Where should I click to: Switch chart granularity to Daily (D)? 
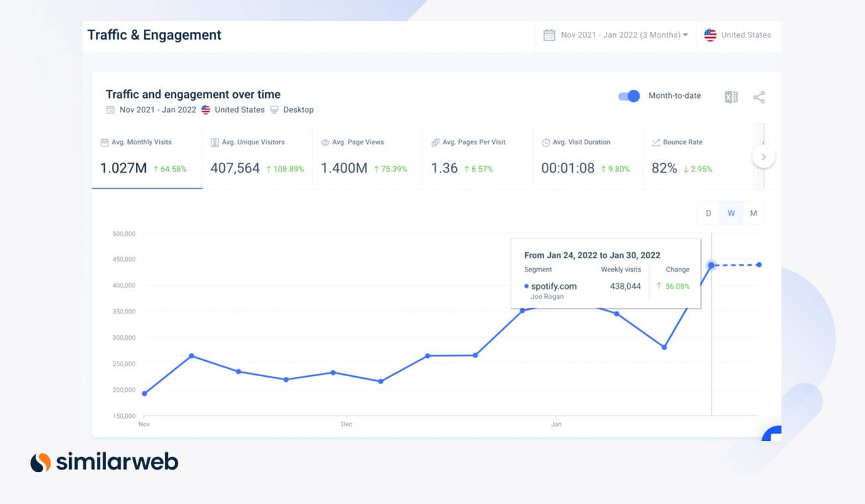pos(709,213)
